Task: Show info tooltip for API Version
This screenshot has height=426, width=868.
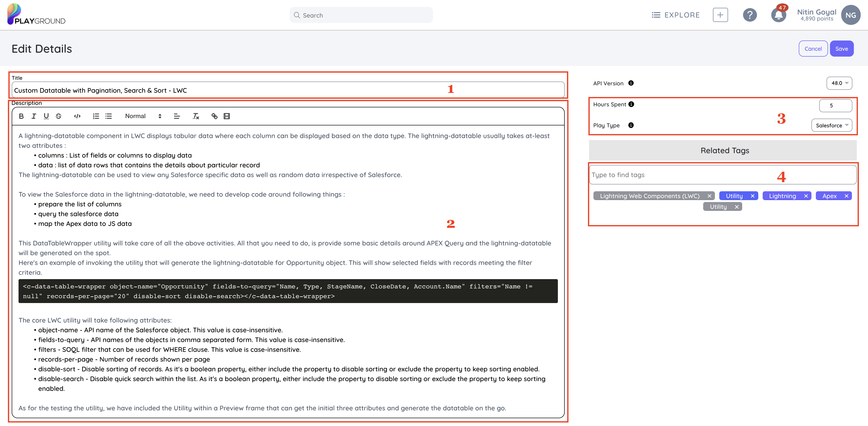Action: [x=631, y=83]
